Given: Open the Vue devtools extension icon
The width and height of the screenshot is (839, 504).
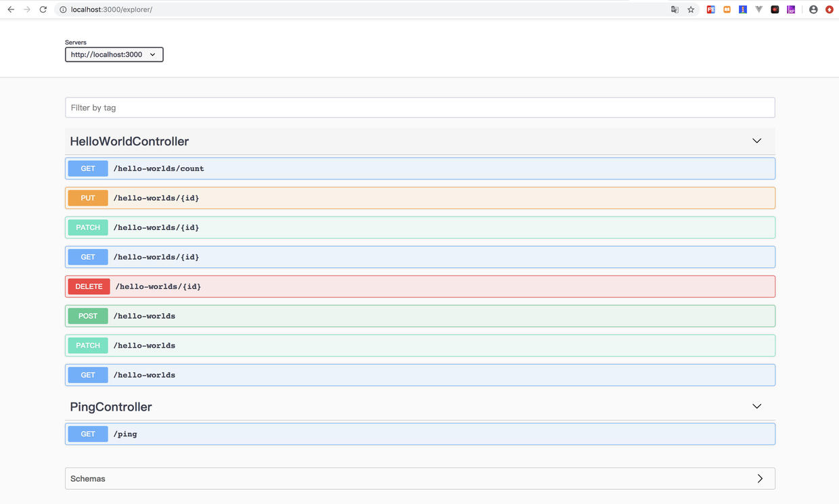Looking at the screenshot, I should (x=759, y=9).
